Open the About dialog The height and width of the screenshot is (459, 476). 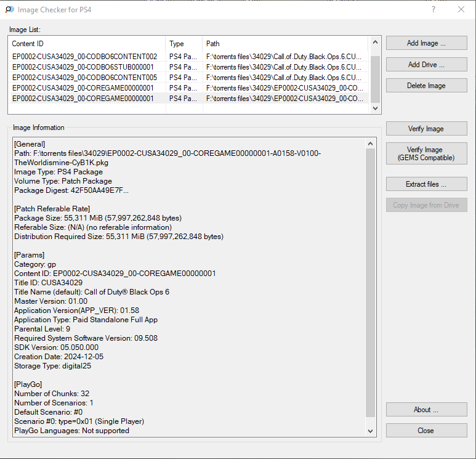pos(426,410)
